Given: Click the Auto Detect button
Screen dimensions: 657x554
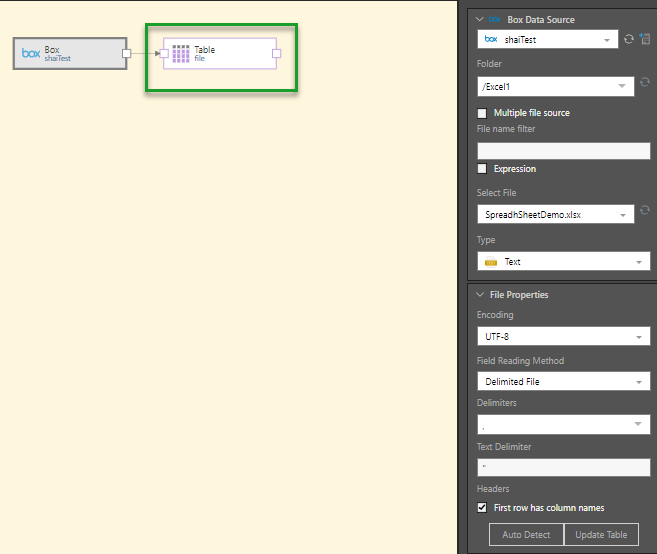Looking at the screenshot, I should click(526, 534).
